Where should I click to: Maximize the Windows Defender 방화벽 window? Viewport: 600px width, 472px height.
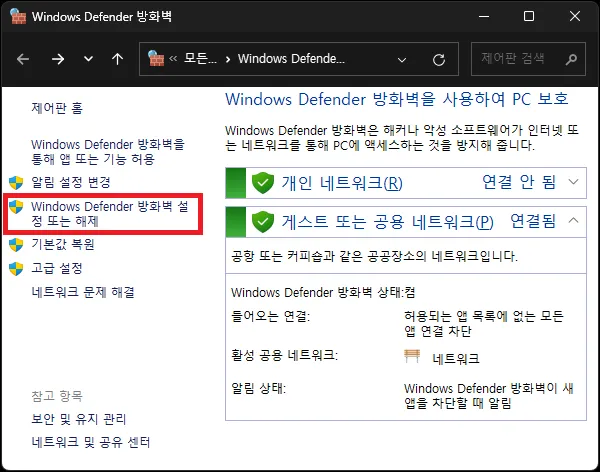(529, 16)
